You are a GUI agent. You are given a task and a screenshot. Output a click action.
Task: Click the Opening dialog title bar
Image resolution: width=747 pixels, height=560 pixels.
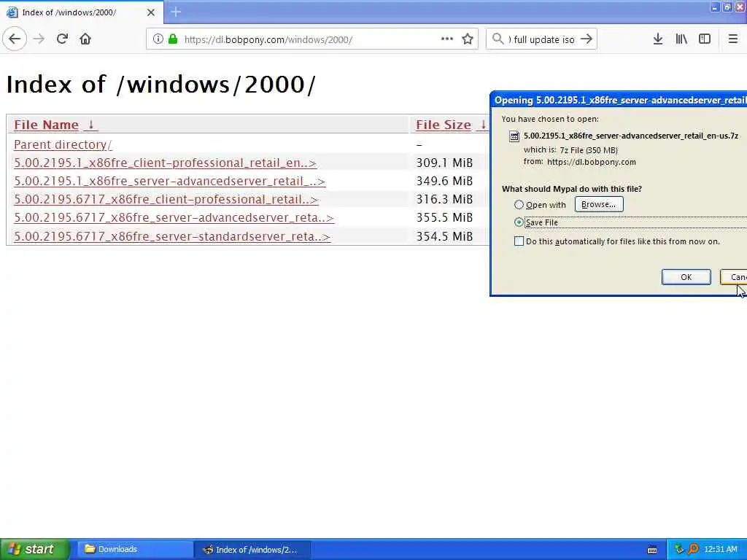click(x=619, y=100)
